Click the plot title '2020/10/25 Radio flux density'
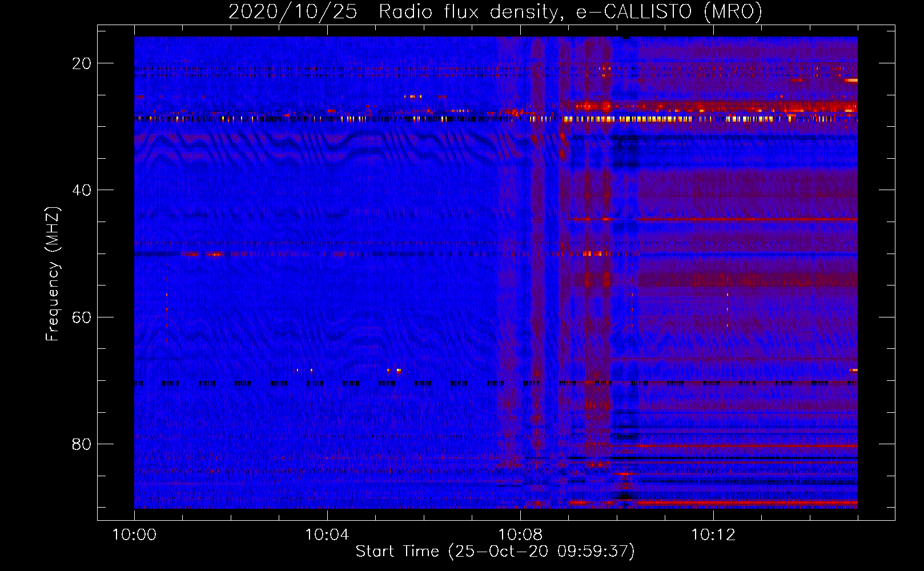The height and width of the screenshot is (571, 924). pos(495,11)
